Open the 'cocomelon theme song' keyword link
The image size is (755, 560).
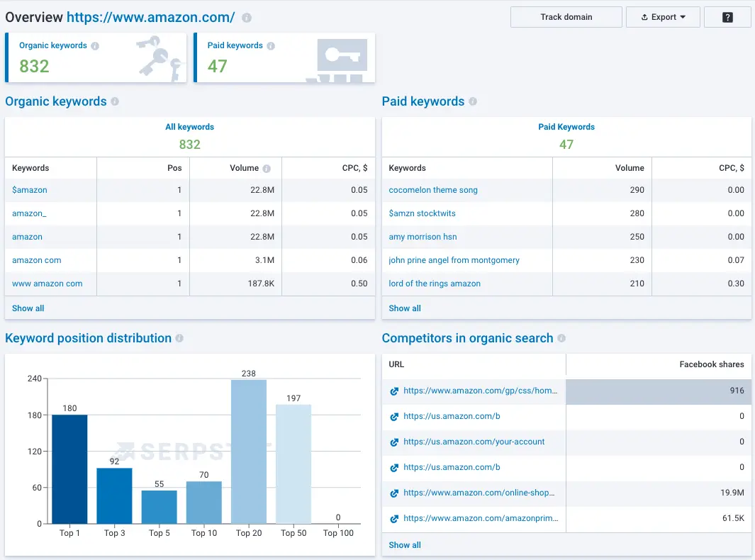pos(433,190)
